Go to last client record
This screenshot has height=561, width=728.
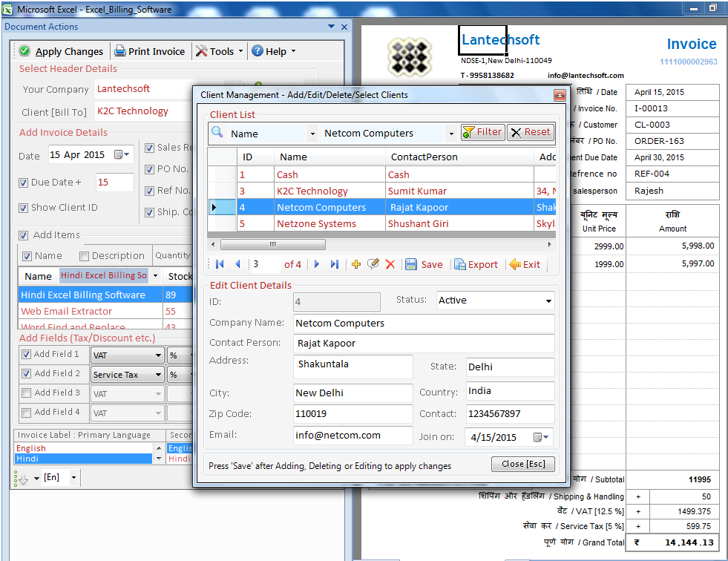(334, 264)
